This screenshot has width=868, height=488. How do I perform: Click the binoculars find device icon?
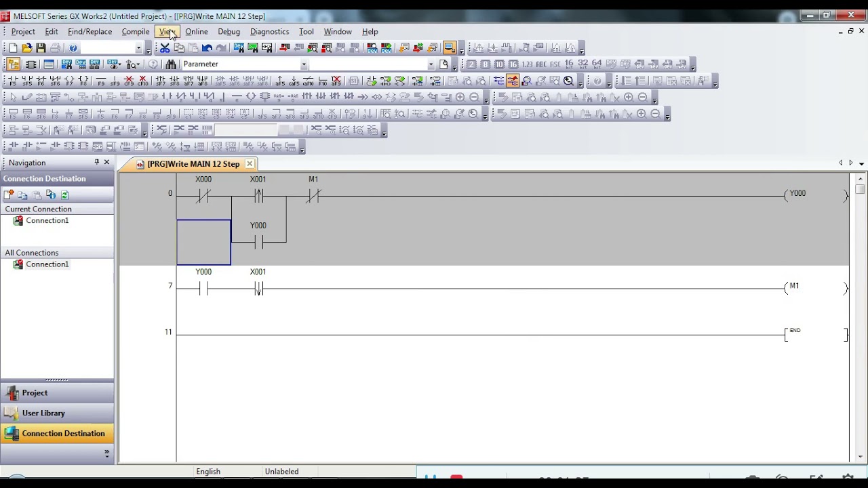[171, 64]
